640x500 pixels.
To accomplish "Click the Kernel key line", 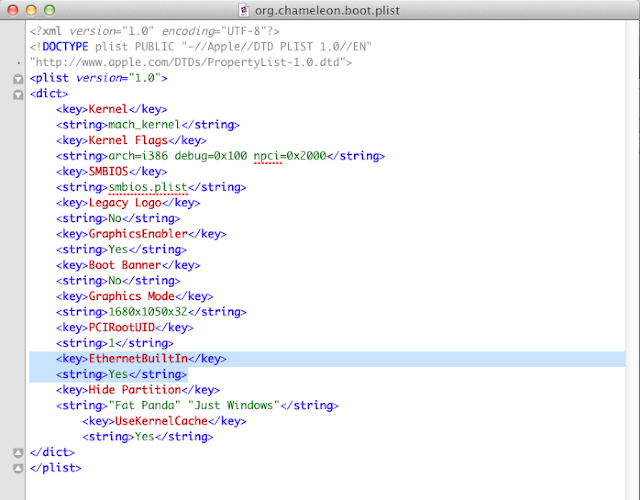I will [x=111, y=109].
